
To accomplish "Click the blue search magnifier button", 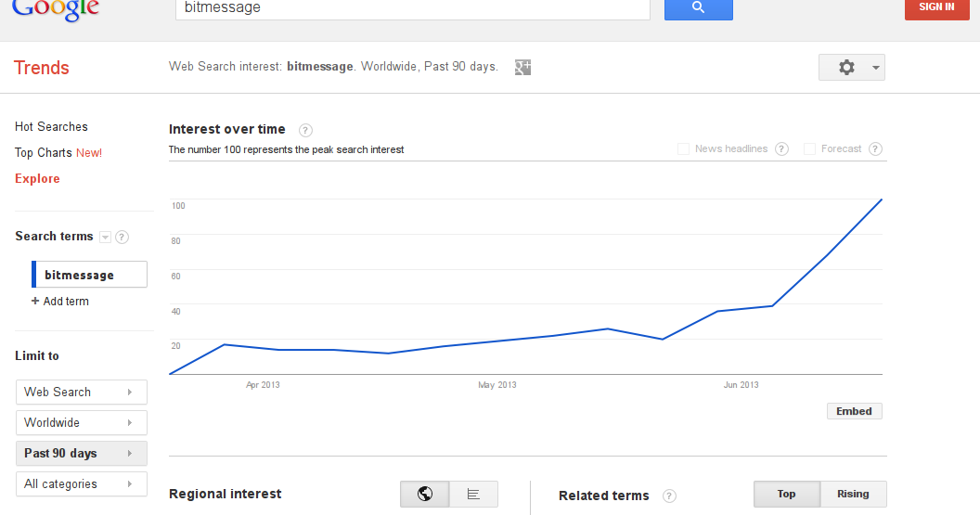I will [698, 8].
